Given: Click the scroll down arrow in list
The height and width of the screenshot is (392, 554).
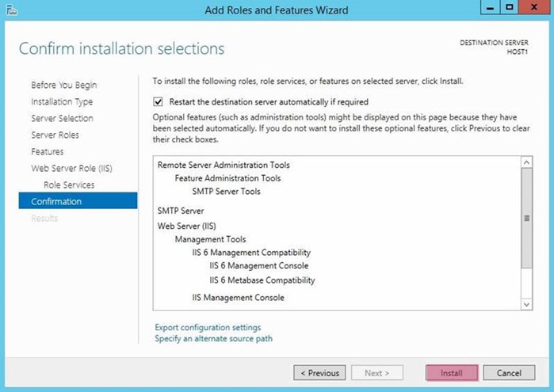Looking at the screenshot, I should pyautogui.click(x=526, y=304).
